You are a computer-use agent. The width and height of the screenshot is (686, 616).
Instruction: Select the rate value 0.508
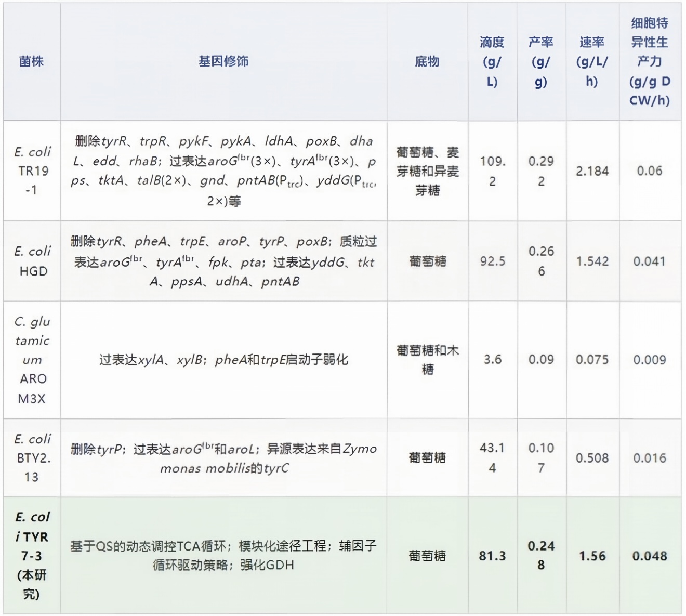point(592,458)
